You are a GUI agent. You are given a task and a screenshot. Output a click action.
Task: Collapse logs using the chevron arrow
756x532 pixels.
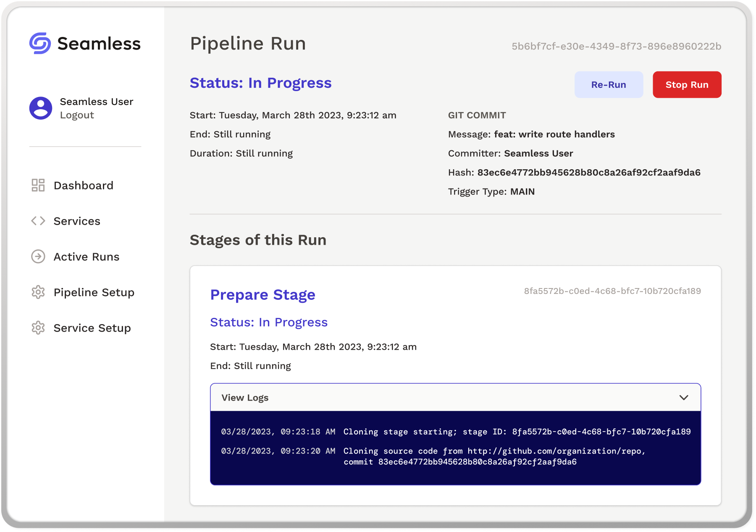pyautogui.click(x=684, y=398)
